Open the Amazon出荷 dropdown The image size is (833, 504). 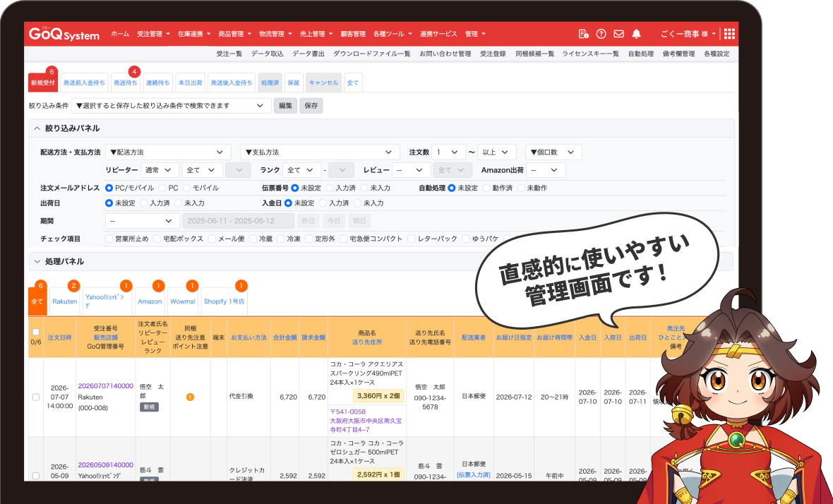pyautogui.click(x=546, y=170)
